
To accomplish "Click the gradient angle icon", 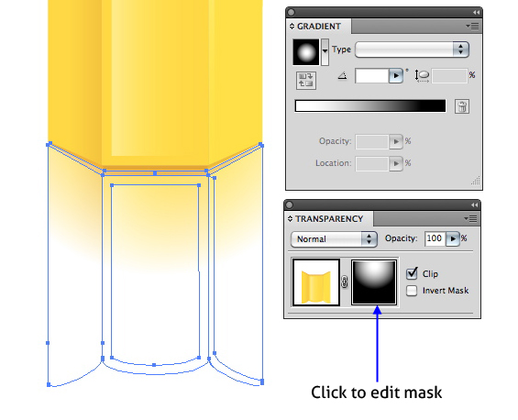I will 342,76.
